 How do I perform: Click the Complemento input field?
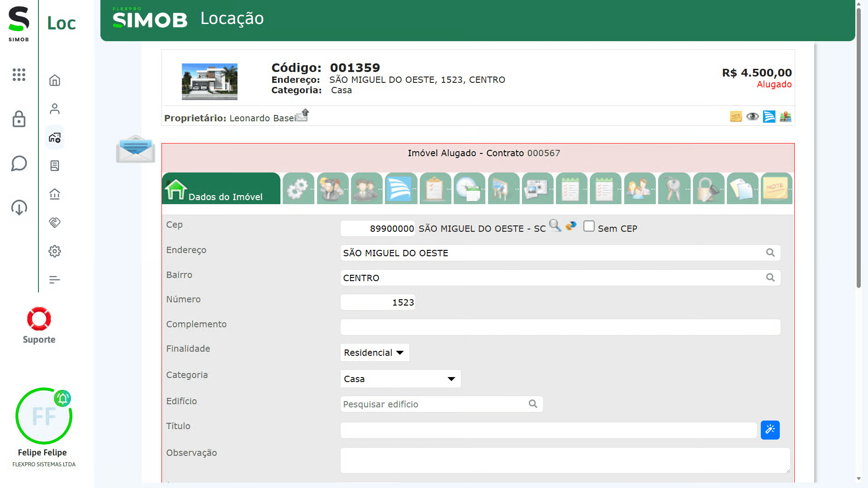click(560, 327)
